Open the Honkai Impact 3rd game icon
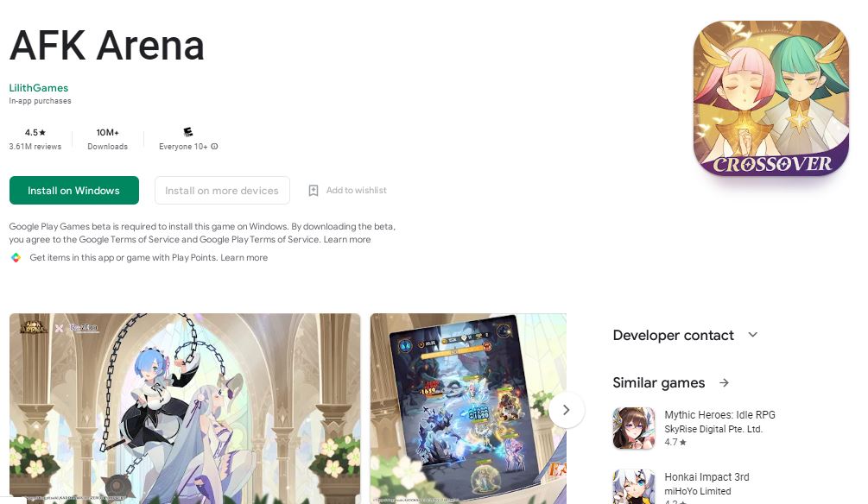Image resolution: width=868 pixels, height=504 pixels. click(x=634, y=487)
